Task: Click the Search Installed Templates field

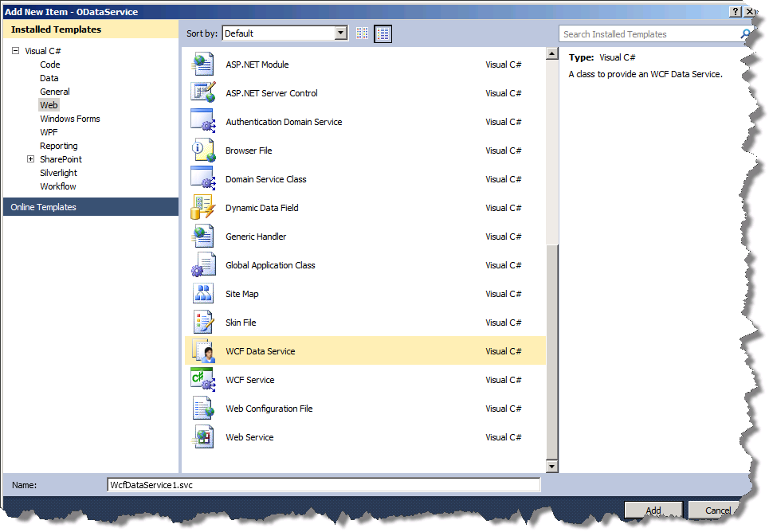Action: pyautogui.click(x=649, y=33)
